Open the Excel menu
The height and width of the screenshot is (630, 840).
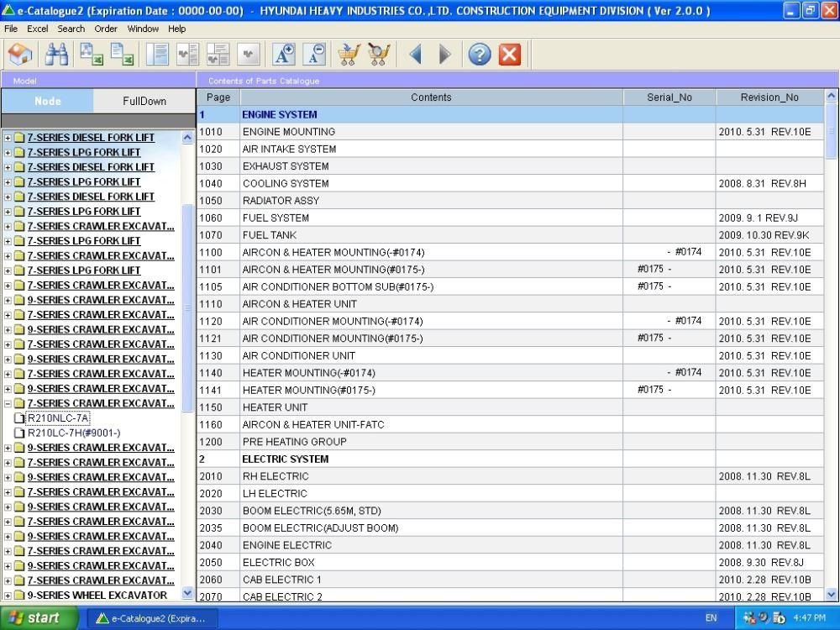[38, 29]
